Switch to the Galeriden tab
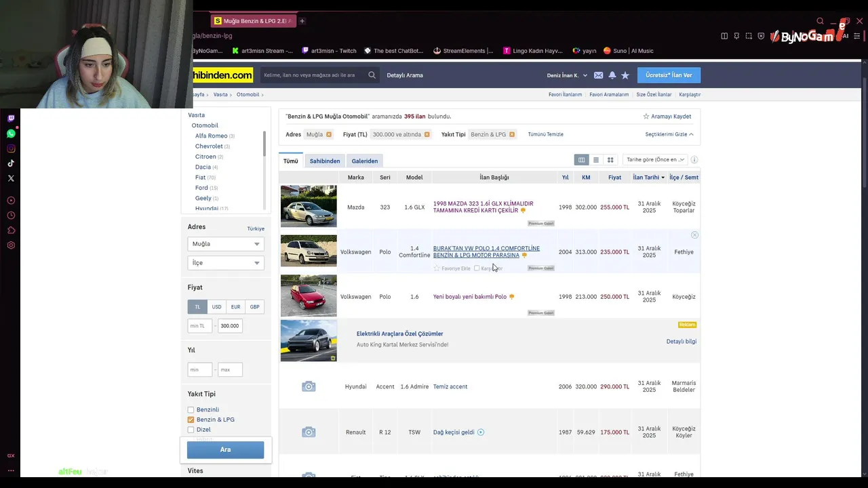This screenshot has width=868, height=488. coord(365,161)
